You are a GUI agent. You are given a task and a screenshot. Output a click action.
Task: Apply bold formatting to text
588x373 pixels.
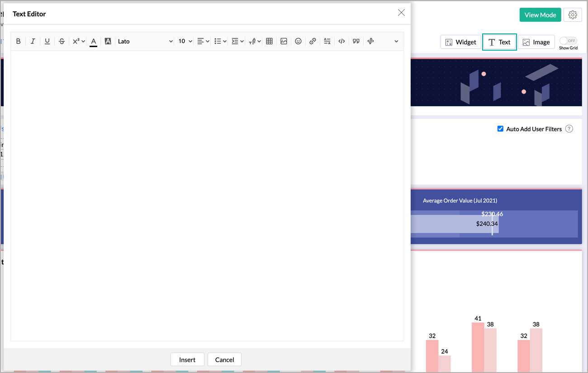click(18, 41)
